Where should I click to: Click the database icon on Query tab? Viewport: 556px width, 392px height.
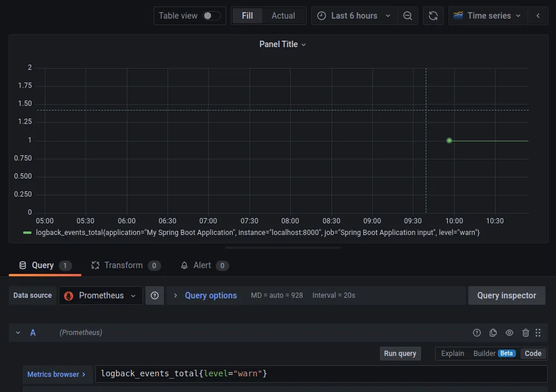point(23,265)
